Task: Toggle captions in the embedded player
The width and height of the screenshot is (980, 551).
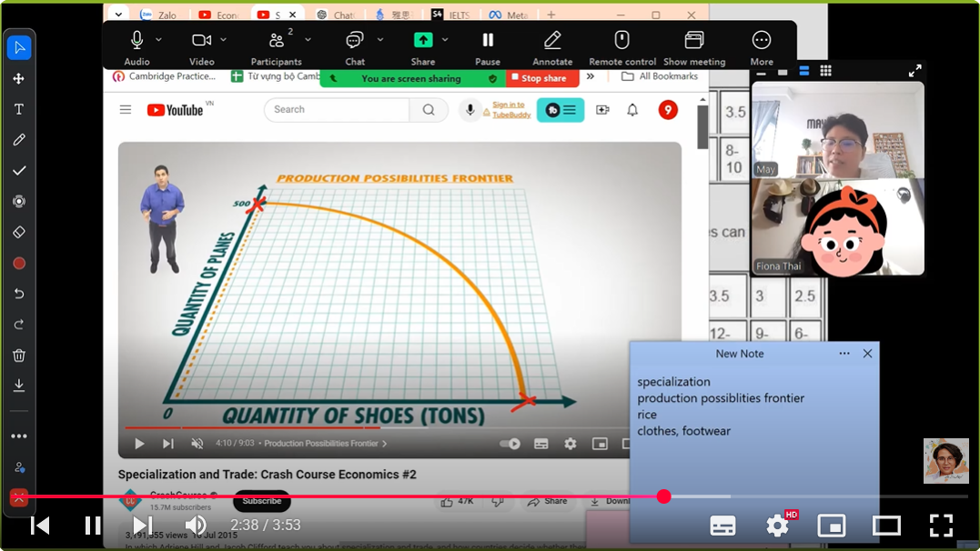Action: click(x=541, y=444)
